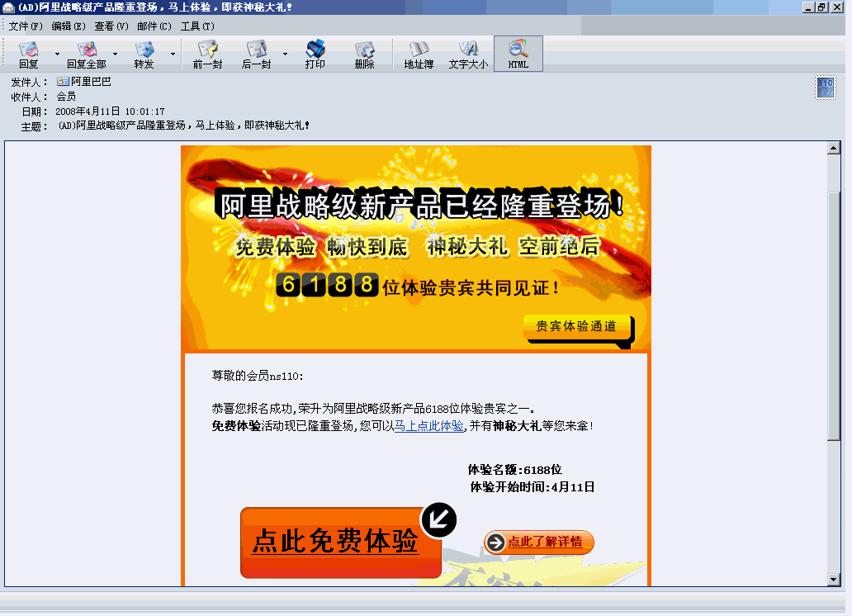852x616 pixels.
Task: Open the 文件(F) menu
Action: [26, 26]
